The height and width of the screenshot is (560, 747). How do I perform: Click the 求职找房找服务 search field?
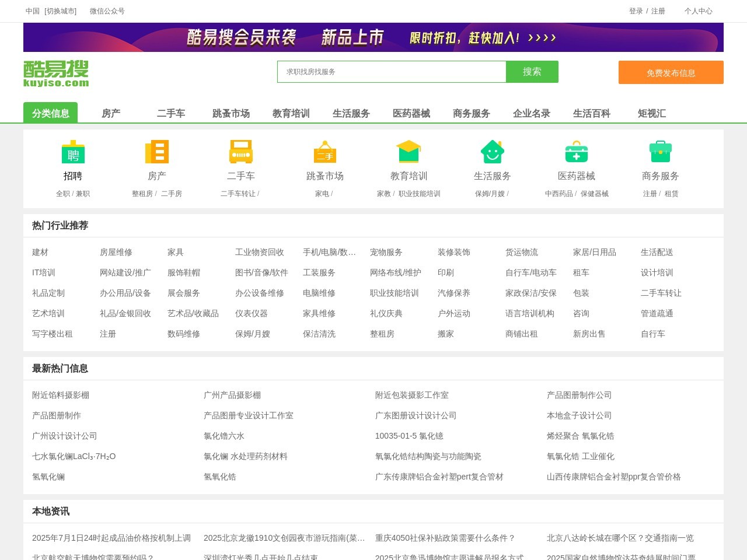[x=391, y=72]
